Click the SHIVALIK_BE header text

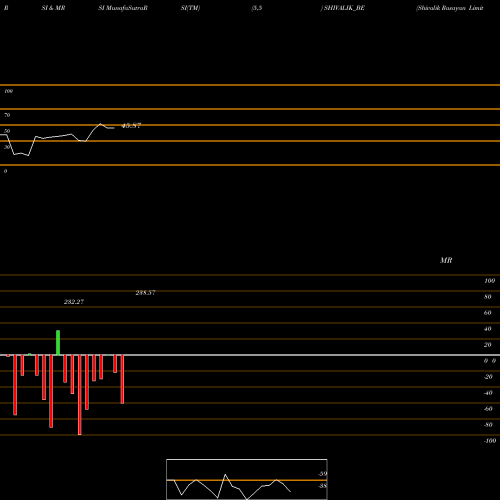point(344,8)
